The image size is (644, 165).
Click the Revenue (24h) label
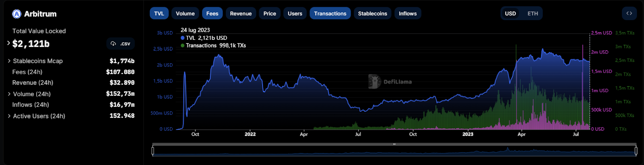click(33, 82)
